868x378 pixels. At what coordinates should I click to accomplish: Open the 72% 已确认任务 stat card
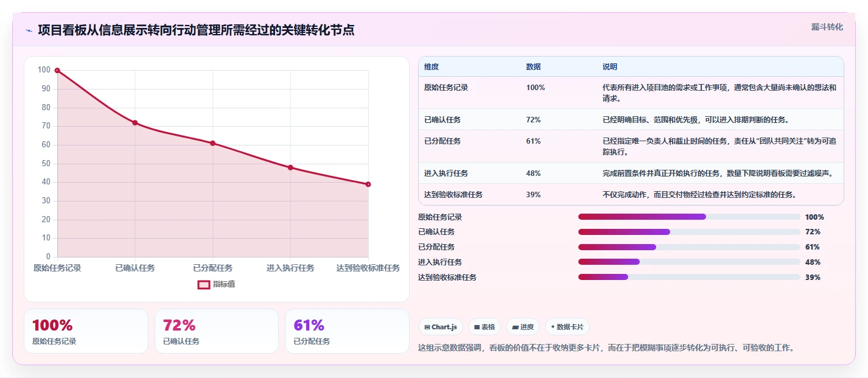217,331
